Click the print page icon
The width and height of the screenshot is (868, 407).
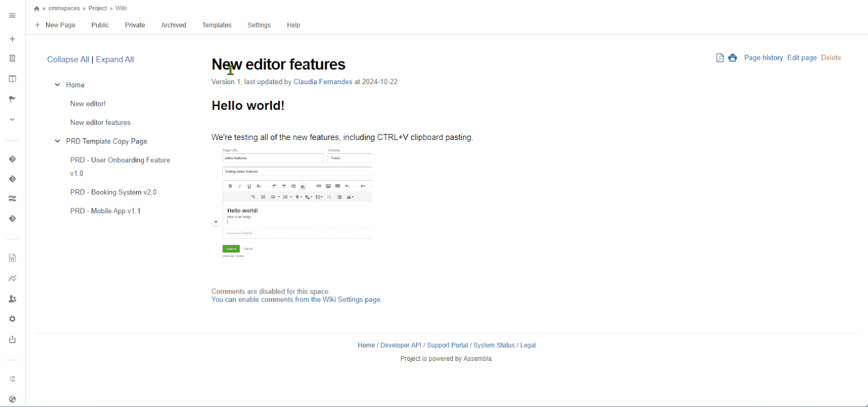pos(732,58)
